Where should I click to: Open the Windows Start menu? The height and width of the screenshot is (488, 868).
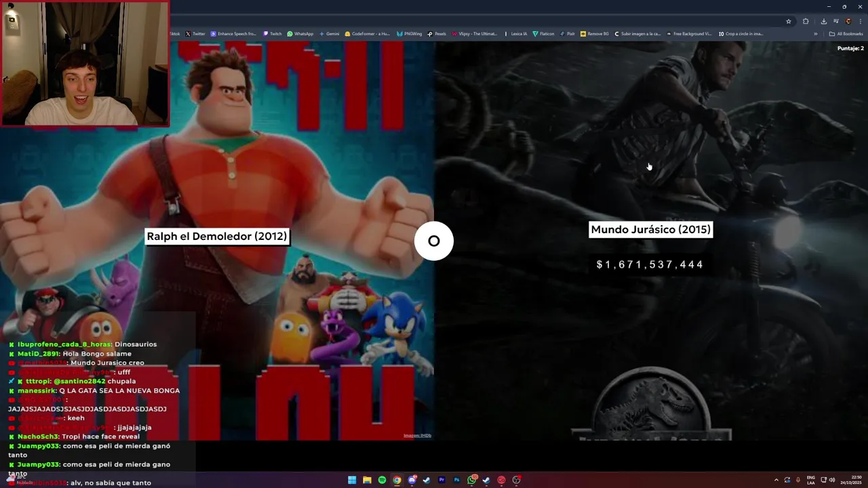click(352, 480)
